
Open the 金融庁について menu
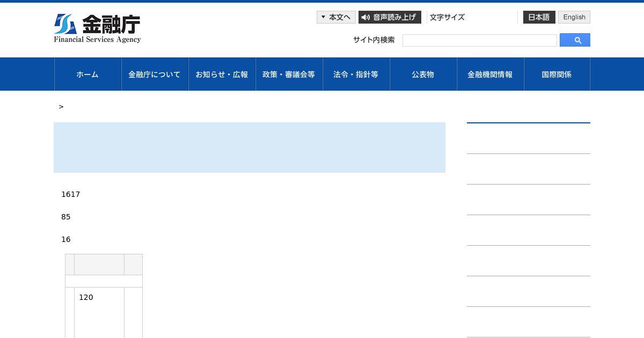click(155, 74)
